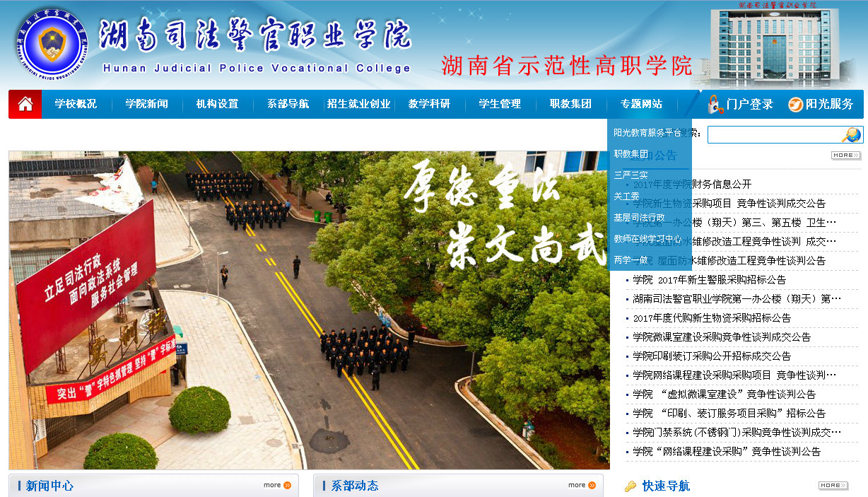
Task: Click the magnifier search icon
Action: click(851, 135)
